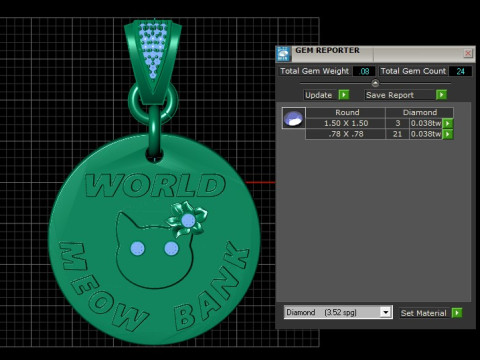
Task: Select the round gem thumbnail
Action: point(294,118)
